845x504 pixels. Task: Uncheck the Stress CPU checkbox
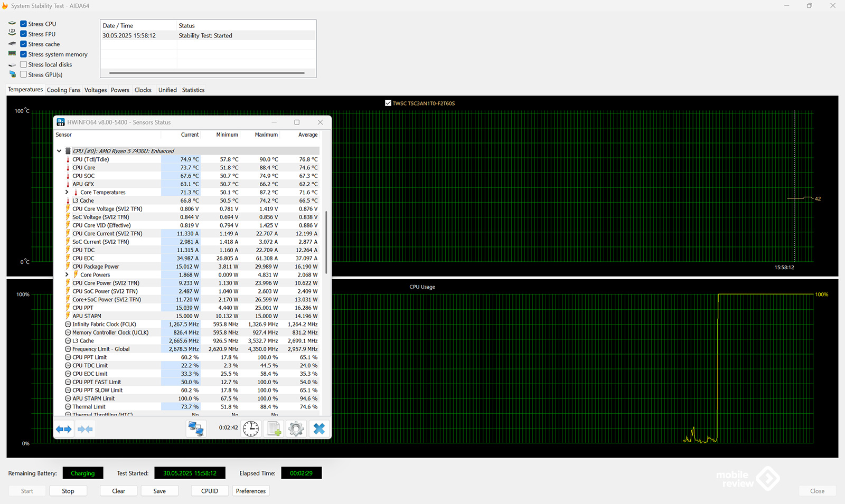pos(23,24)
